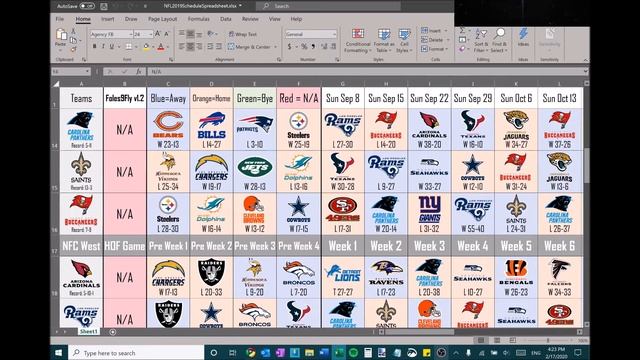Adjust the zoom slider in status bar

[x=548, y=340]
